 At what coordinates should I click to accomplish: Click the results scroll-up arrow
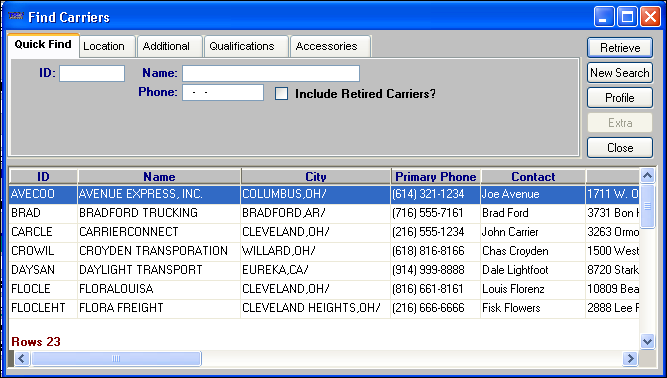coord(647,175)
